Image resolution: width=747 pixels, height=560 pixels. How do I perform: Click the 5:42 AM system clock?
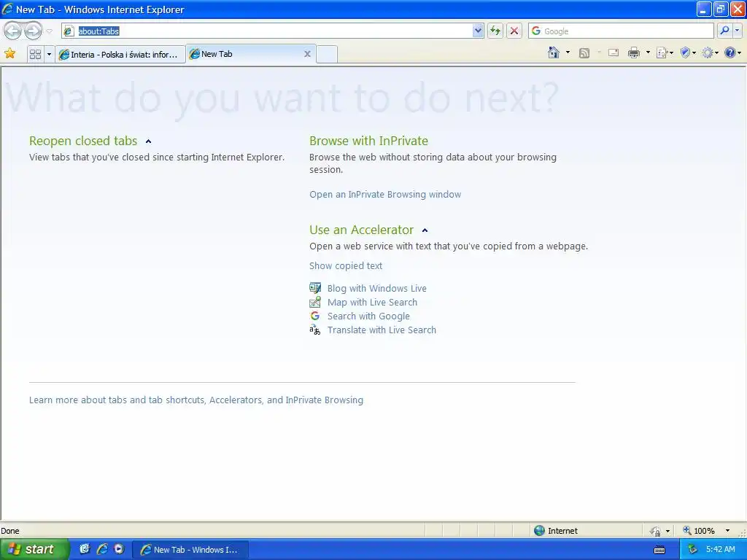[x=720, y=550]
